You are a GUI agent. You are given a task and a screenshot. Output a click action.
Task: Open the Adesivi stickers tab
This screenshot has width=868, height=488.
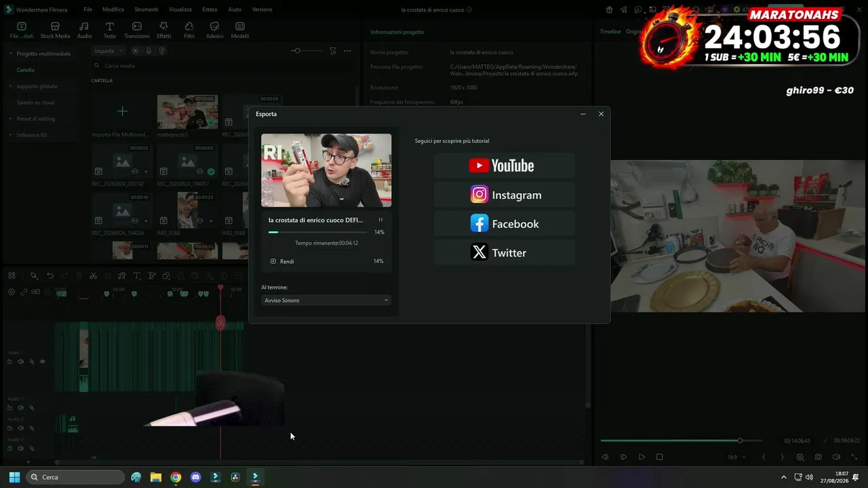(214, 30)
